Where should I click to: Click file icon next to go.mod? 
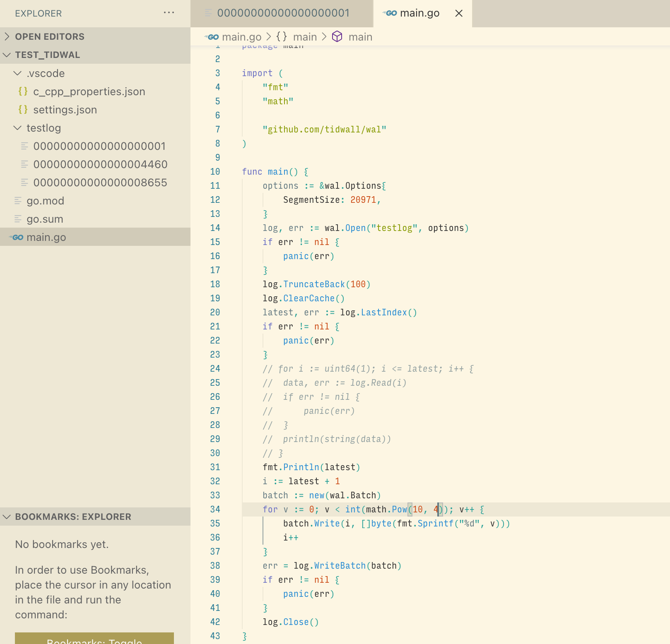coord(18,201)
